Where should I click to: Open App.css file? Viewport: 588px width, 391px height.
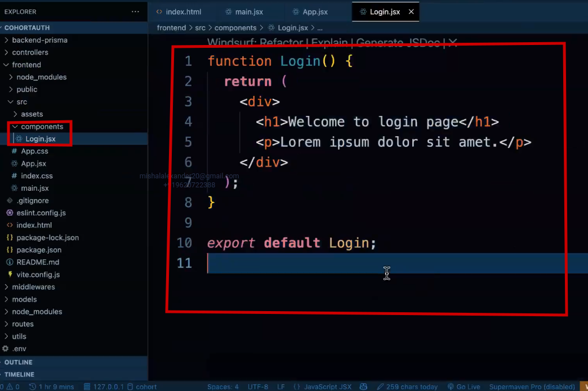click(34, 151)
